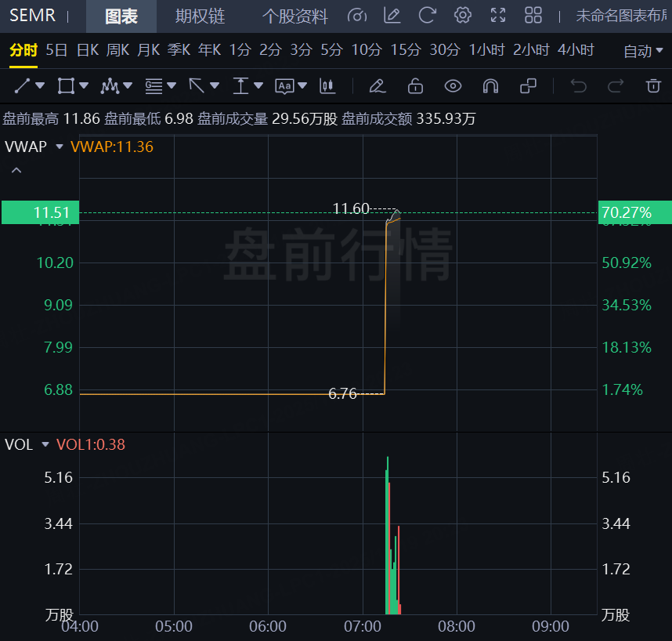Select the 日K timeframe
The width and height of the screenshot is (672, 641).
pos(88,50)
